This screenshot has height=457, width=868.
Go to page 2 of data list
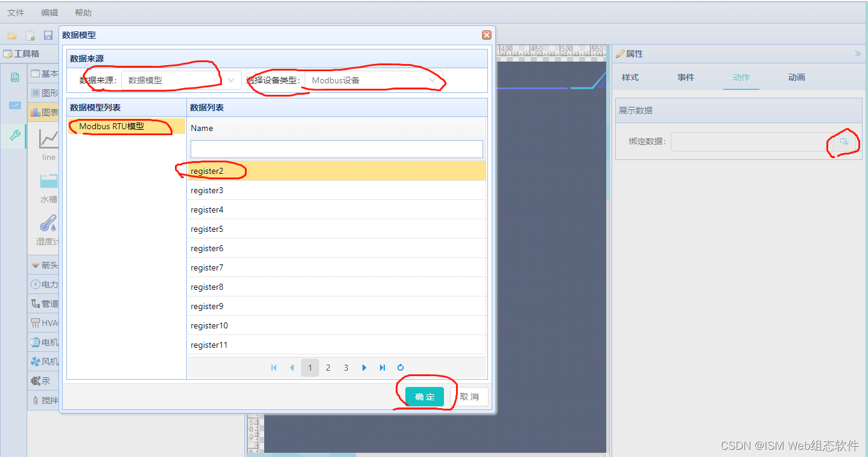coord(328,368)
